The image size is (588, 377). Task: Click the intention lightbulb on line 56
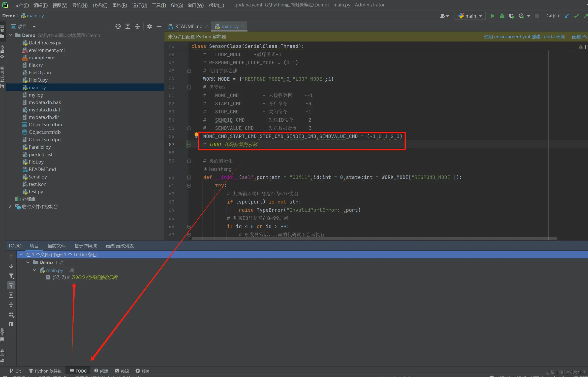pos(196,135)
